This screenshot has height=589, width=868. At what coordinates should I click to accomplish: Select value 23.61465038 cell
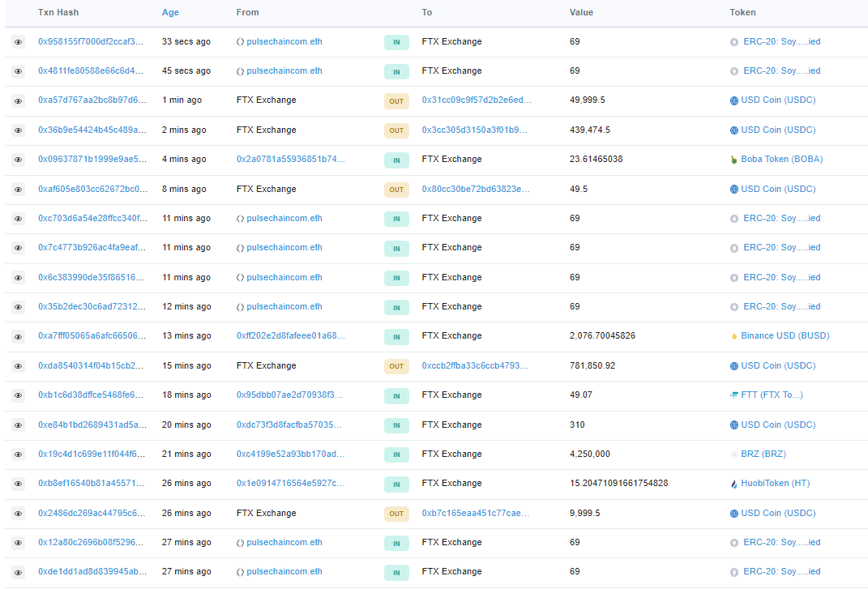[x=596, y=159]
